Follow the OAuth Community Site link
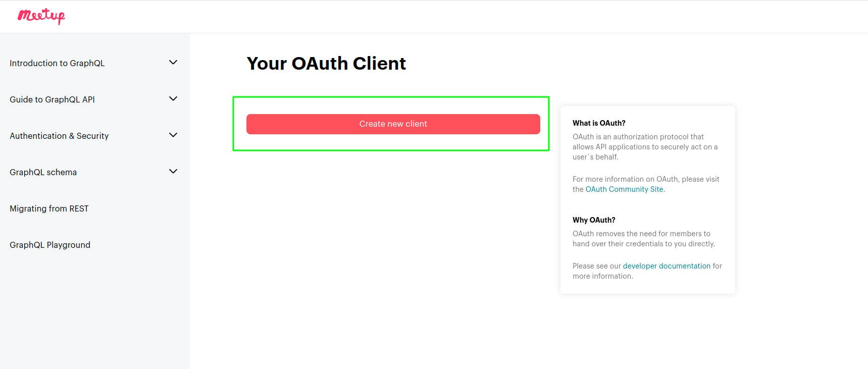Screen dimensions: 868x369 tap(625, 189)
